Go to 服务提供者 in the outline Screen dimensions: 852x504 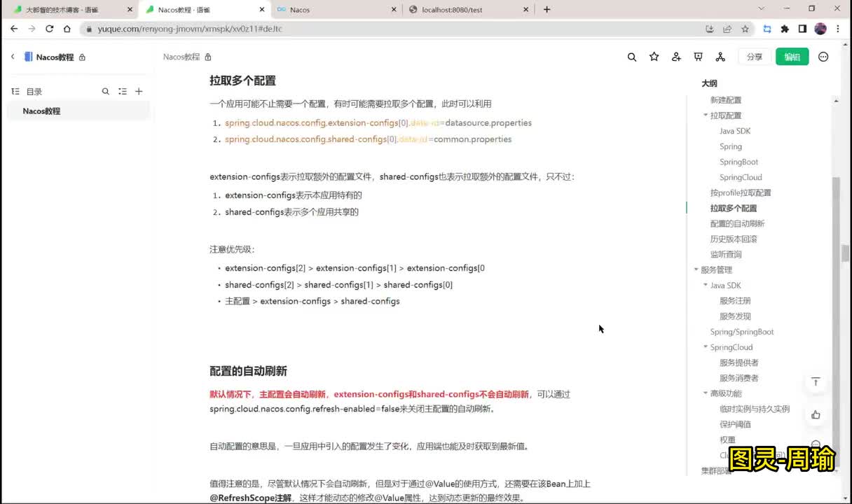click(x=739, y=363)
